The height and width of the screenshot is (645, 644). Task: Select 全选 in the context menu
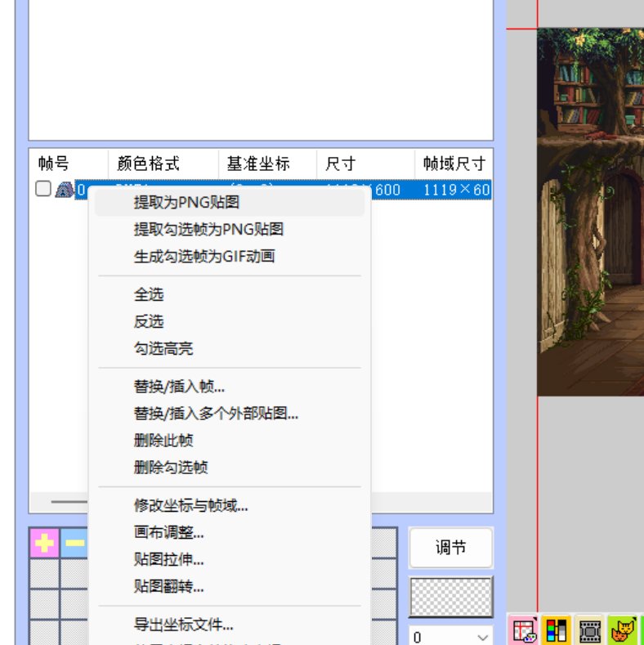coord(149,294)
